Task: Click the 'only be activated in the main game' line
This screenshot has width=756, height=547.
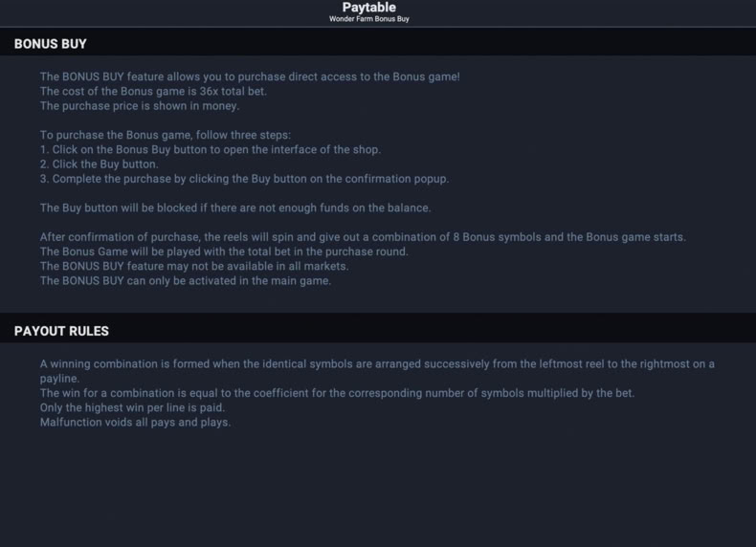Action: click(185, 280)
